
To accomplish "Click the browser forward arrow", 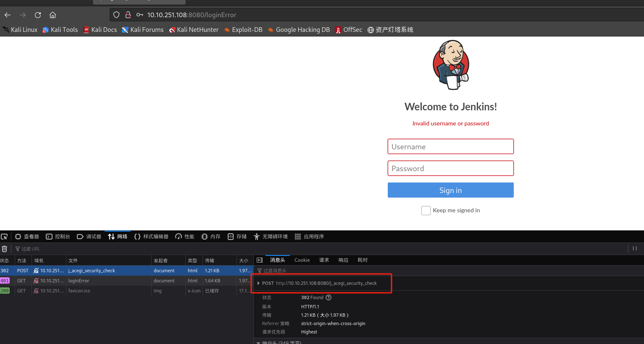I will [23, 15].
